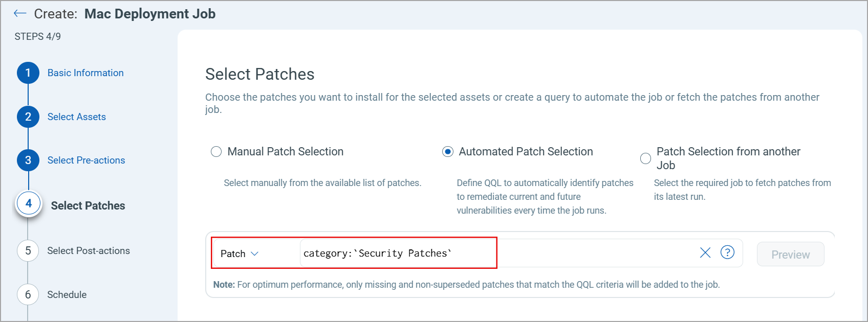This screenshot has width=868, height=322.
Task: Click the step 2 numbered circle
Action: point(28,117)
